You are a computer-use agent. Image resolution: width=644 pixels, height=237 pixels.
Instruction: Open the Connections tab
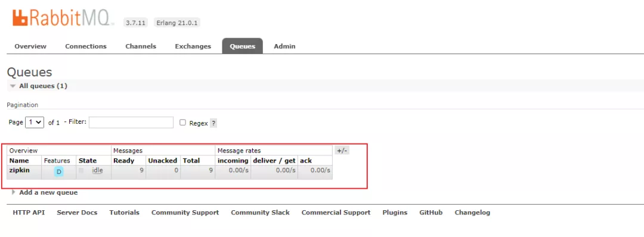point(86,46)
